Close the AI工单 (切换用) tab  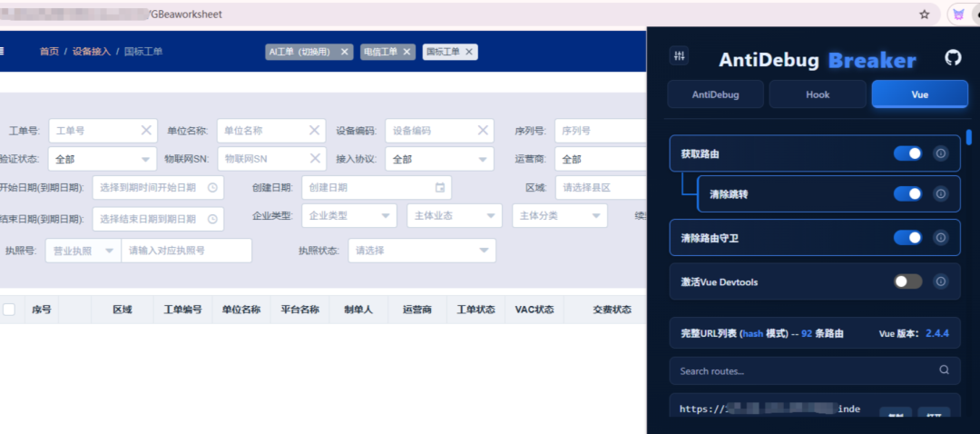coord(344,52)
